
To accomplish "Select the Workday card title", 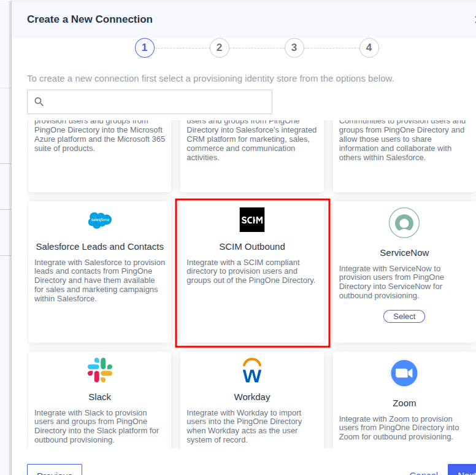I will pos(252,397).
